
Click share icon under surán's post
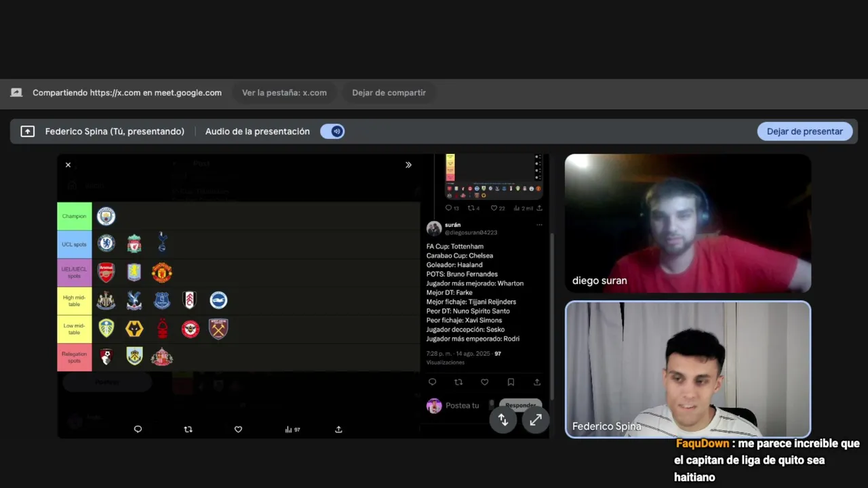click(x=536, y=382)
